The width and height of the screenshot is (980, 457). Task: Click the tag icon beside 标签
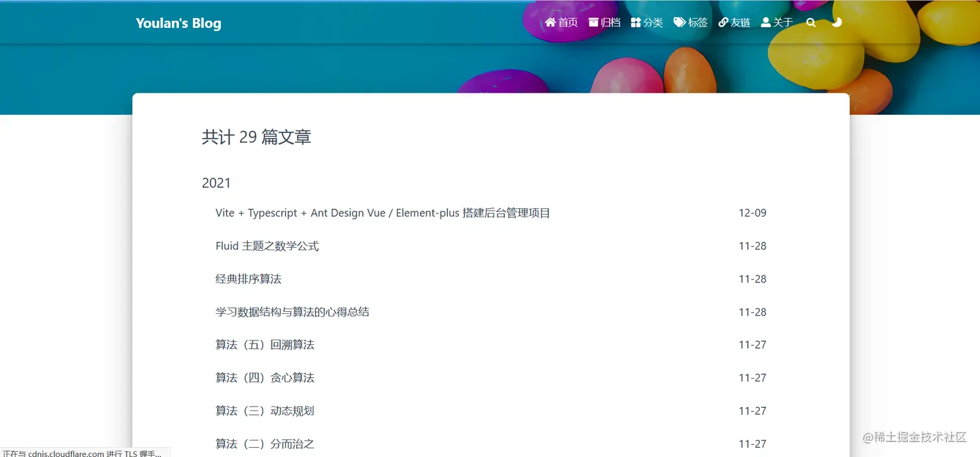click(x=678, y=21)
